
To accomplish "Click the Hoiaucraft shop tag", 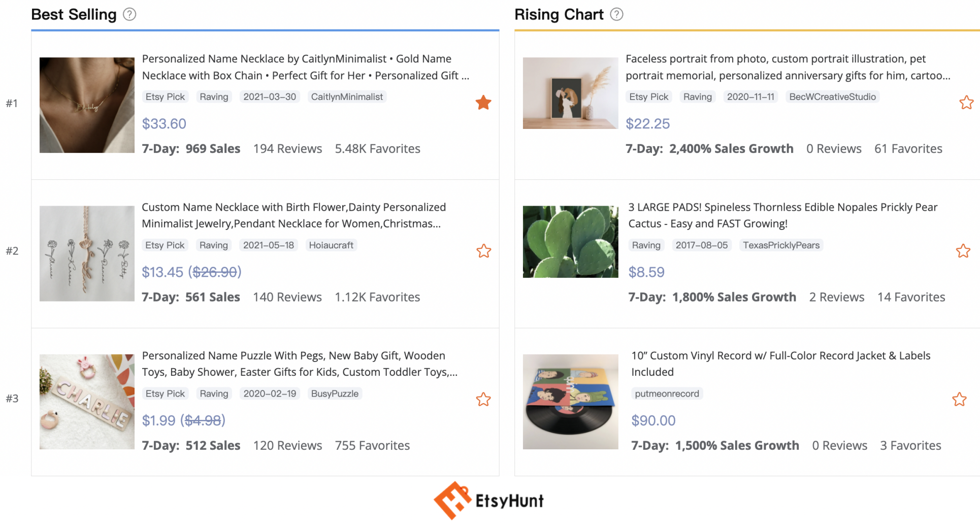I will (331, 245).
